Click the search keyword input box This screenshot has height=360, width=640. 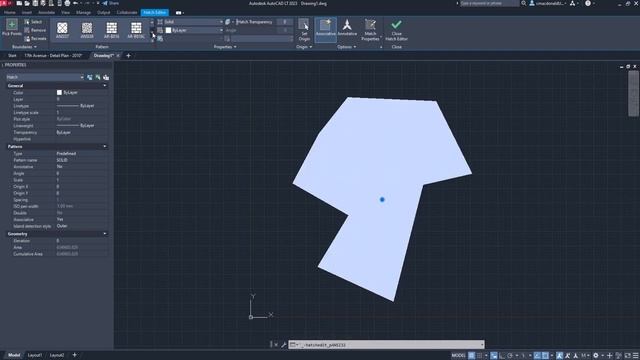489,3
